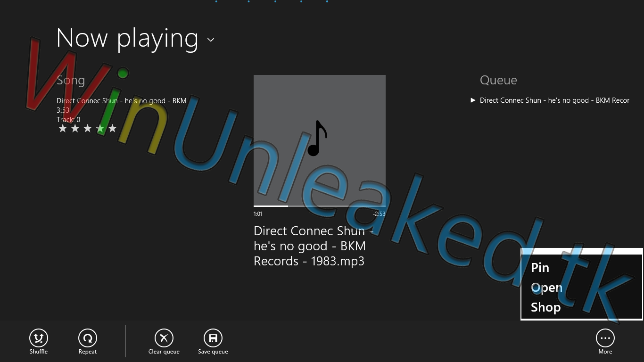Select Shop from the popup menu

(545, 307)
